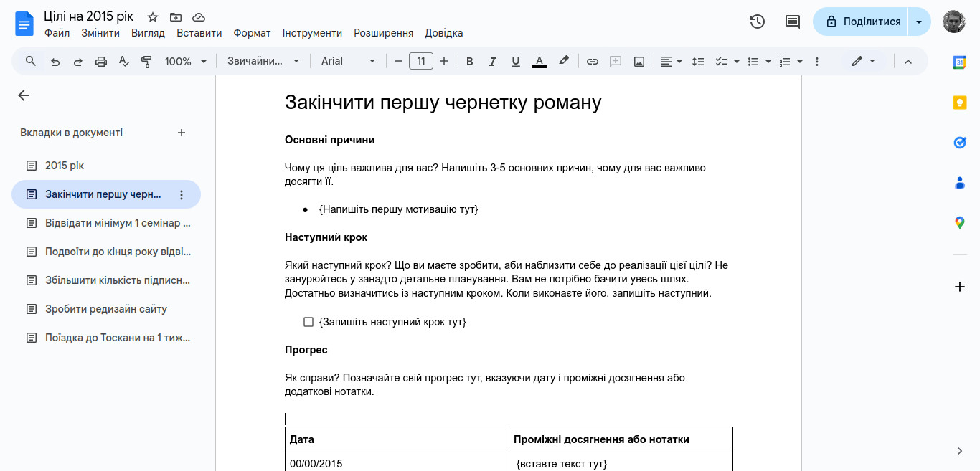Print the document

(x=101, y=62)
